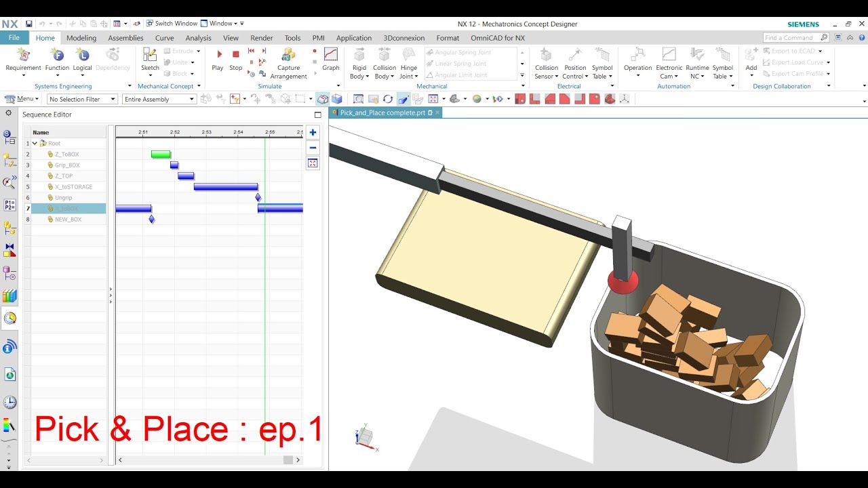Open the Sequence Editor sidebar tab icon
Image resolution: width=868 pixels, height=488 pixels.
(x=9, y=318)
